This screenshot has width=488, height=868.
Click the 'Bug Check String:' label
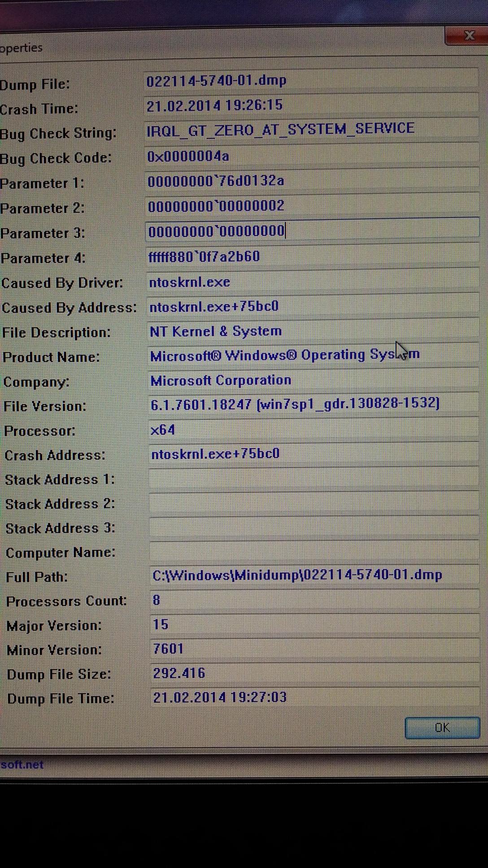(x=58, y=134)
